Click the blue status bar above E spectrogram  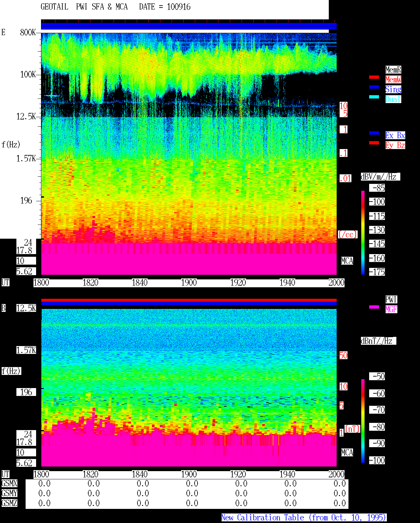click(189, 26)
